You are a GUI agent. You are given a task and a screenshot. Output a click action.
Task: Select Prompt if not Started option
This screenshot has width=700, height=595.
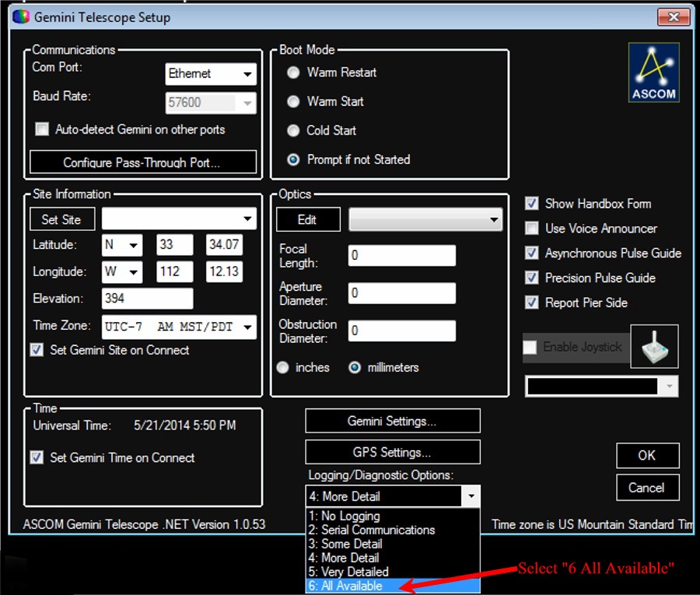point(293,159)
